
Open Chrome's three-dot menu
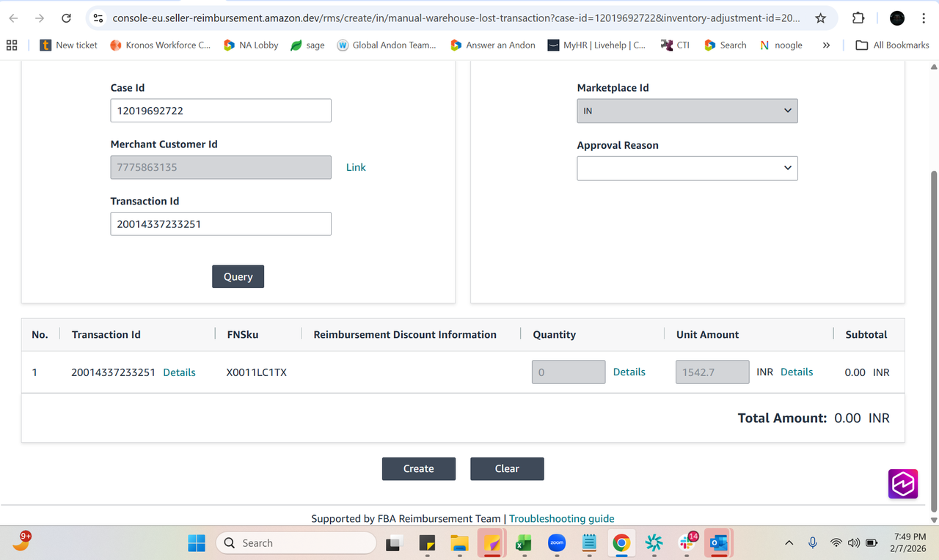[924, 18]
